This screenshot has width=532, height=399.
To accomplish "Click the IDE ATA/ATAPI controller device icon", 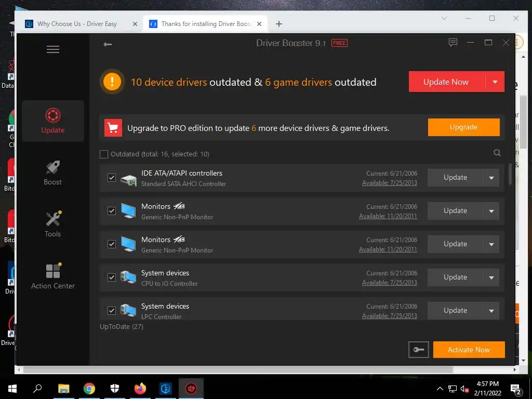I will coord(129,179).
